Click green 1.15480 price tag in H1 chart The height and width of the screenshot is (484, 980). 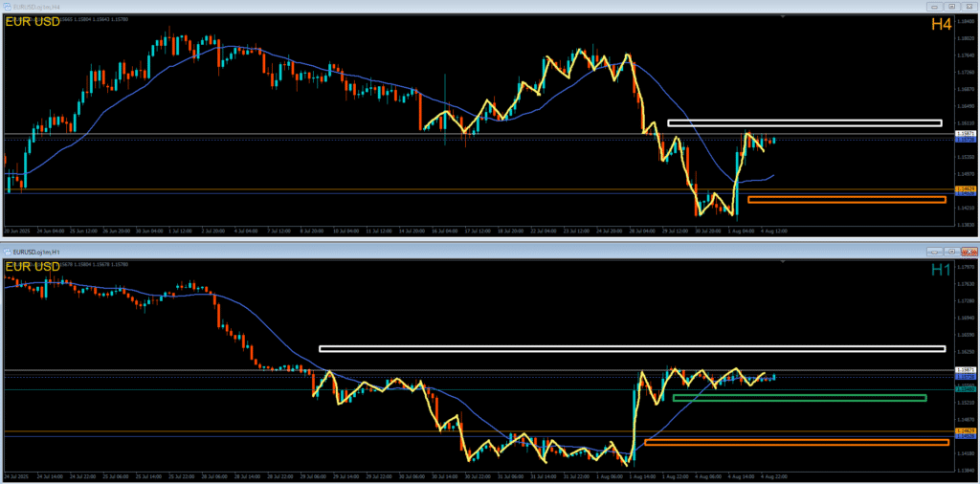pos(965,389)
